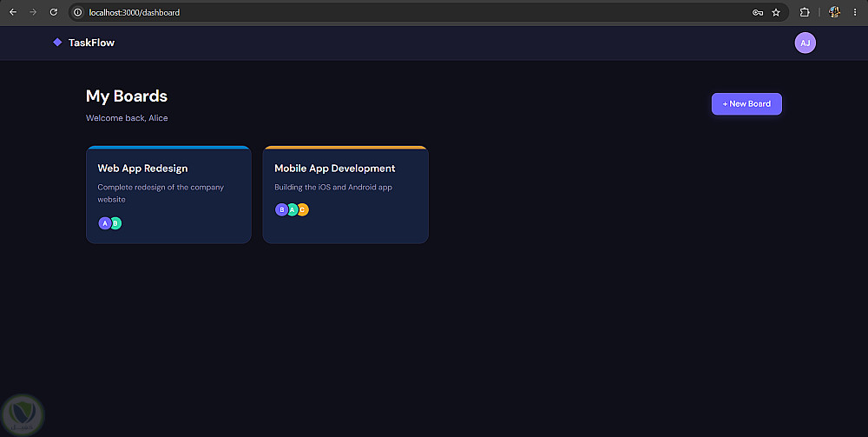Bookmark this page with the star icon
868x437 pixels.
[x=776, y=12]
